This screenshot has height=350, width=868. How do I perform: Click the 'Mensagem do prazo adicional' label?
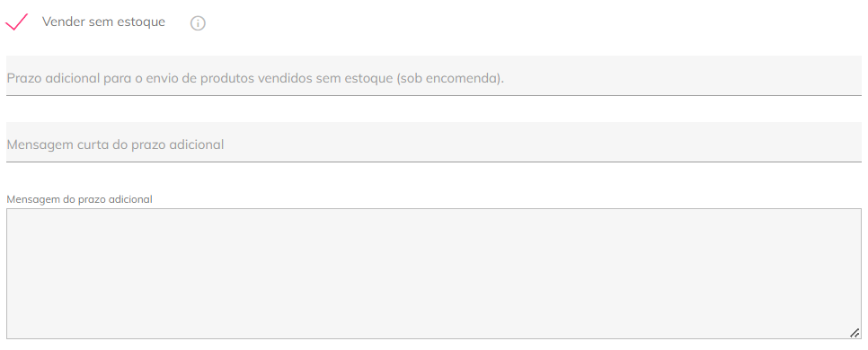tap(79, 199)
